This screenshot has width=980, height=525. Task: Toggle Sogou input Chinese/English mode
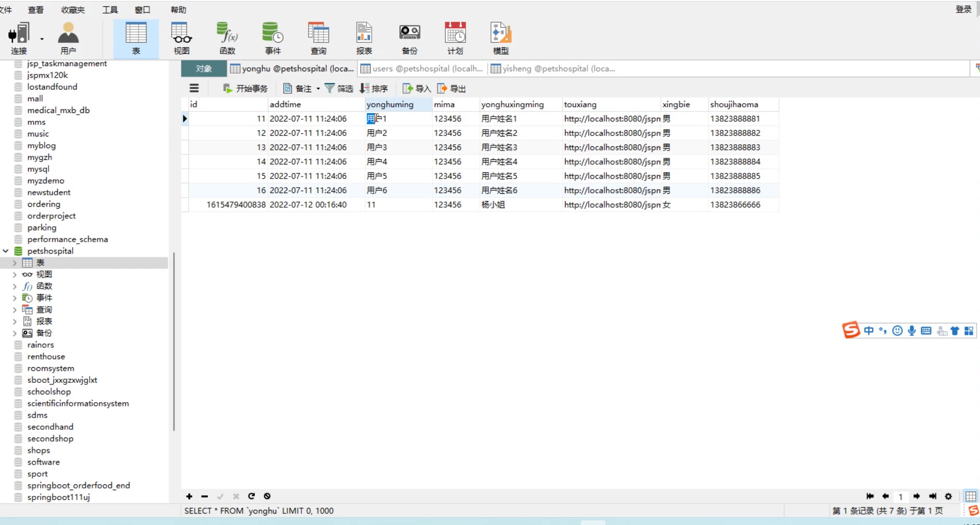868,331
